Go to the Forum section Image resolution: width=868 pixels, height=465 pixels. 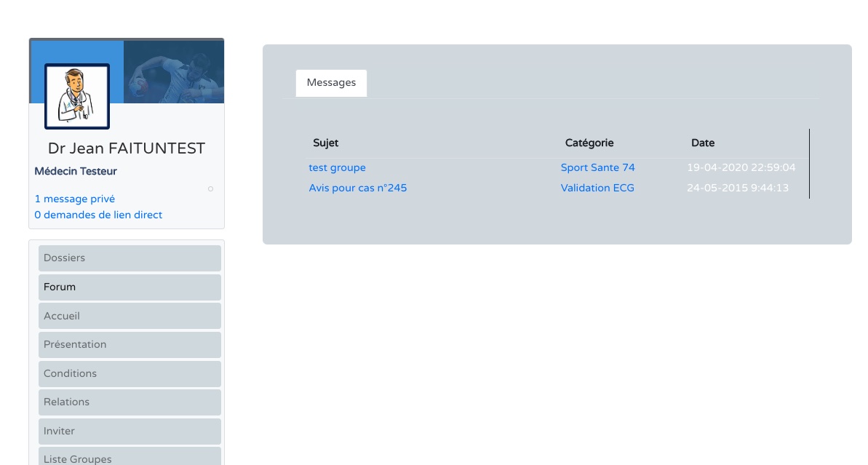[130, 287]
